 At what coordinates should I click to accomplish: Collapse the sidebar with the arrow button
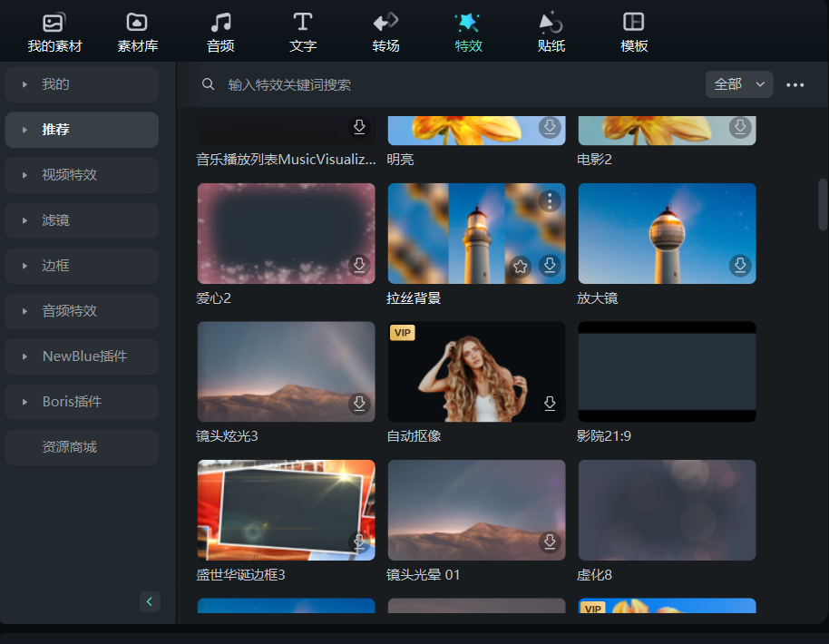[x=150, y=601]
